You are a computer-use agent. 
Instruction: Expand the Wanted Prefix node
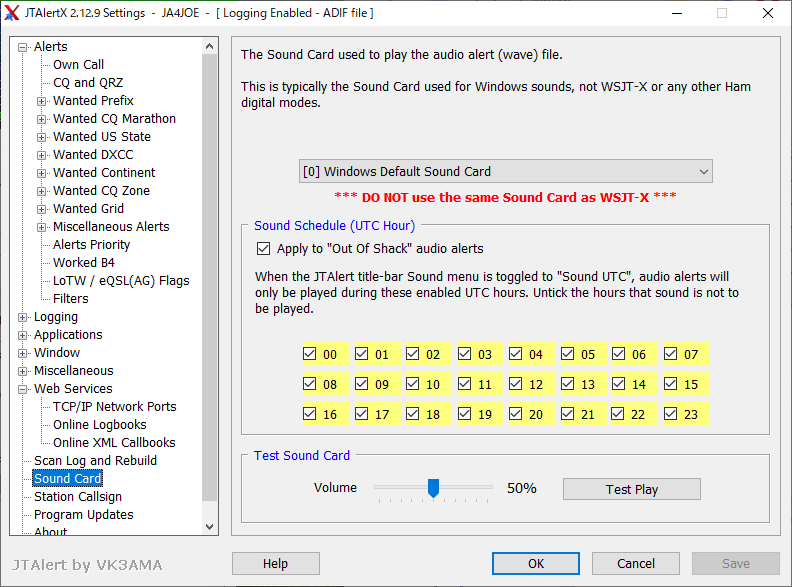pyautogui.click(x=41, y=101)
